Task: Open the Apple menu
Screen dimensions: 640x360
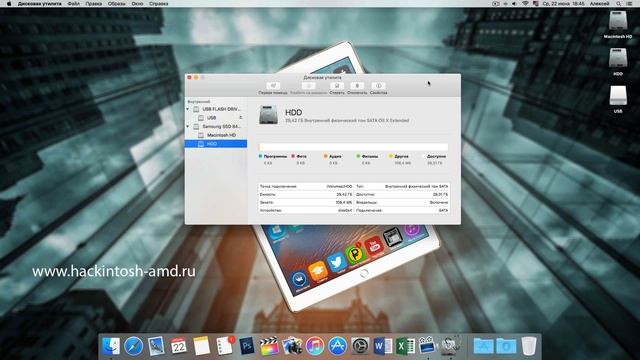Action: tap(9, 4)
